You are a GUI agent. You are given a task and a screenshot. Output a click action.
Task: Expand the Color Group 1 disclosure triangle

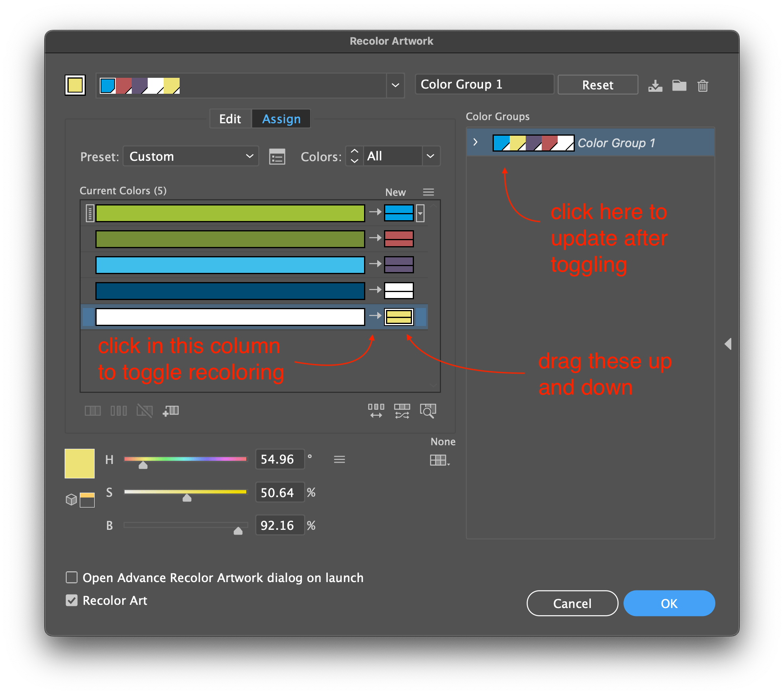pos(476,142)
